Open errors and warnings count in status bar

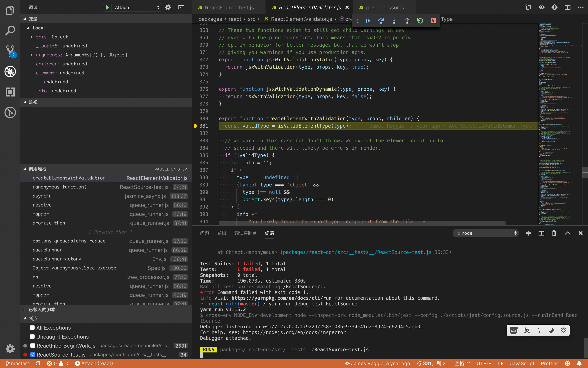[x=57, y=363]
